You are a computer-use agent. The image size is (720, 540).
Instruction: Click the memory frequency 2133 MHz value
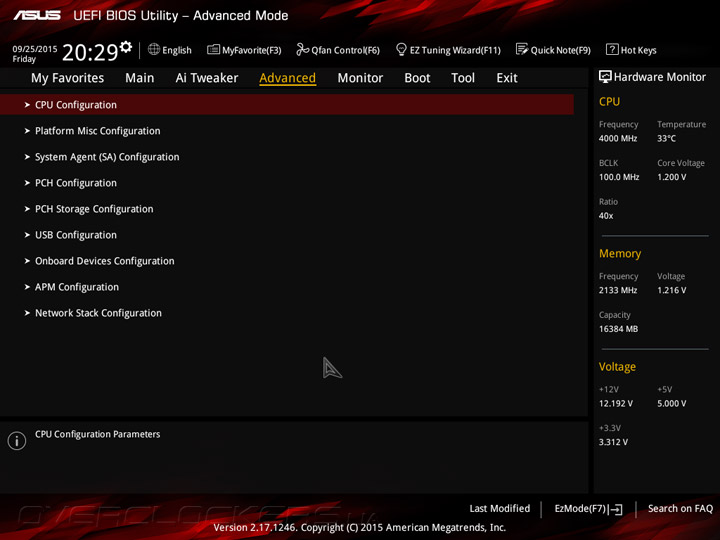point(618,290)
